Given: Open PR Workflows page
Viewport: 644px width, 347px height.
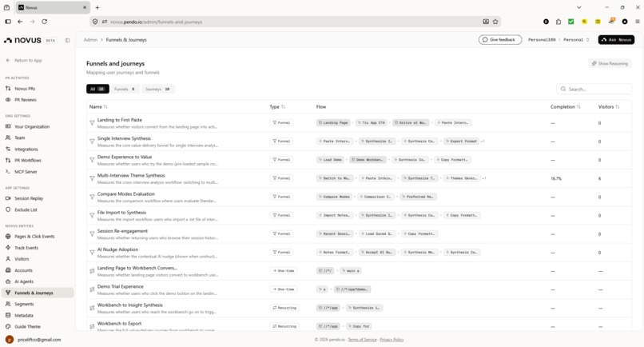Looking at the screenshot, I should tap(27, 161).
